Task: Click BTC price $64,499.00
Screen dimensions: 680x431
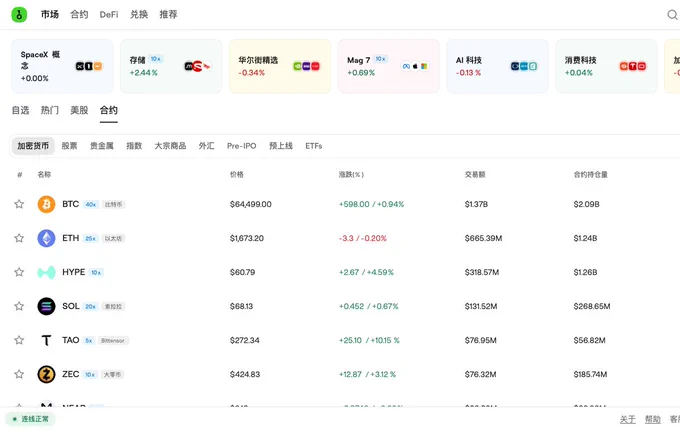Action: click(251, 204)
